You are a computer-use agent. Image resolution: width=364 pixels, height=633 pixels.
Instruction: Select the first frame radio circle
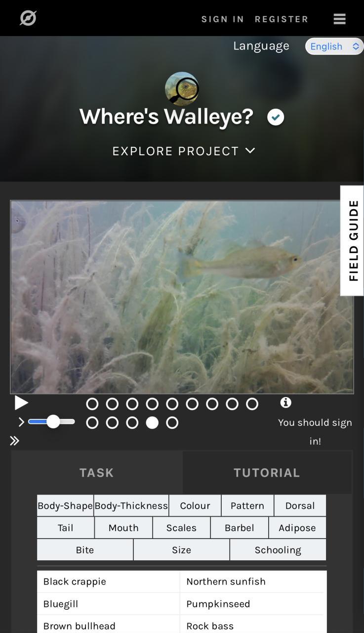pyautogui.click(x=92, y=404)
